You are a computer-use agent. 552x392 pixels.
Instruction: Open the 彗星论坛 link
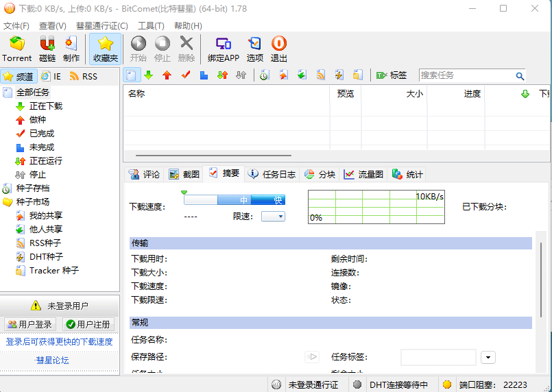(52, 360)
